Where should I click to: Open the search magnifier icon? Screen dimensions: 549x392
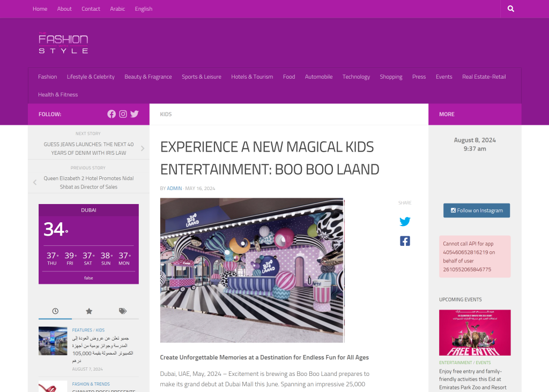(x=511, y=9)
